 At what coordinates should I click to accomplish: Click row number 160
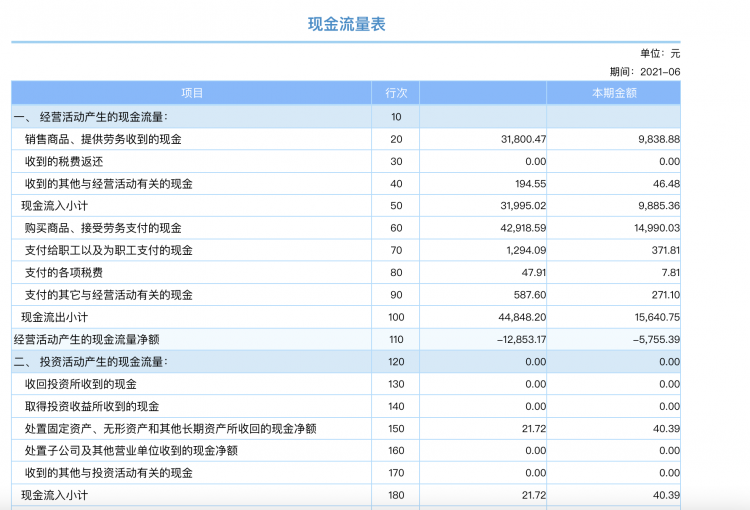point(396,451)
